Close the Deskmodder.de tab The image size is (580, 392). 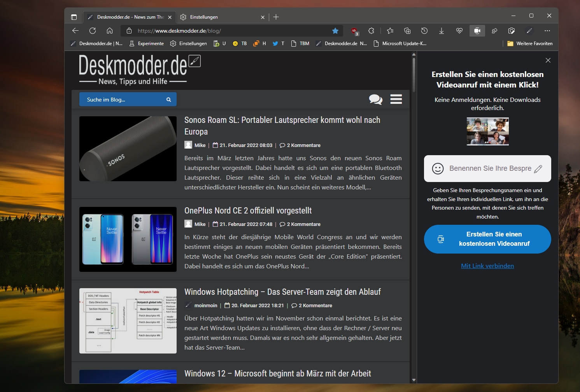(170, 17)
